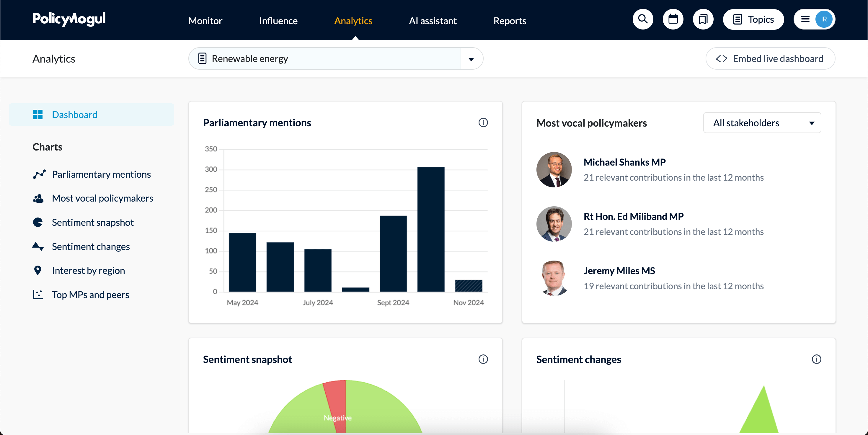
Task: Click the search magnifier icon
Action: (642, 19)
